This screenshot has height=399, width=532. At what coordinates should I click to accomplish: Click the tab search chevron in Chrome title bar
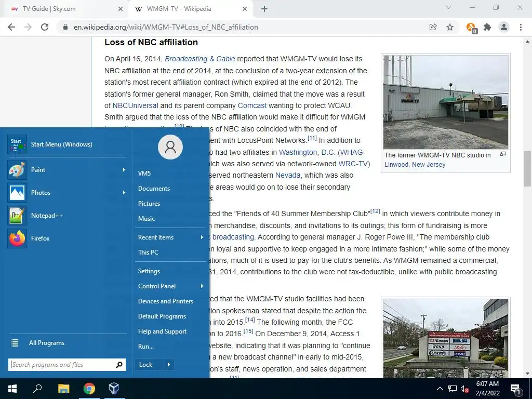pyautogui.click(x=448, y=7)
